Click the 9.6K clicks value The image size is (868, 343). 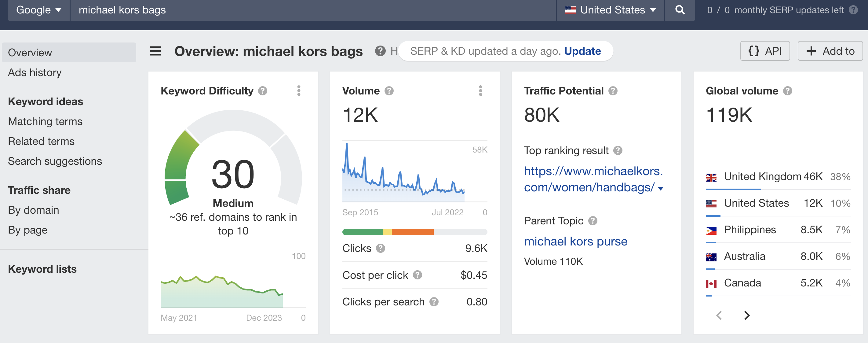click(476, 249)
